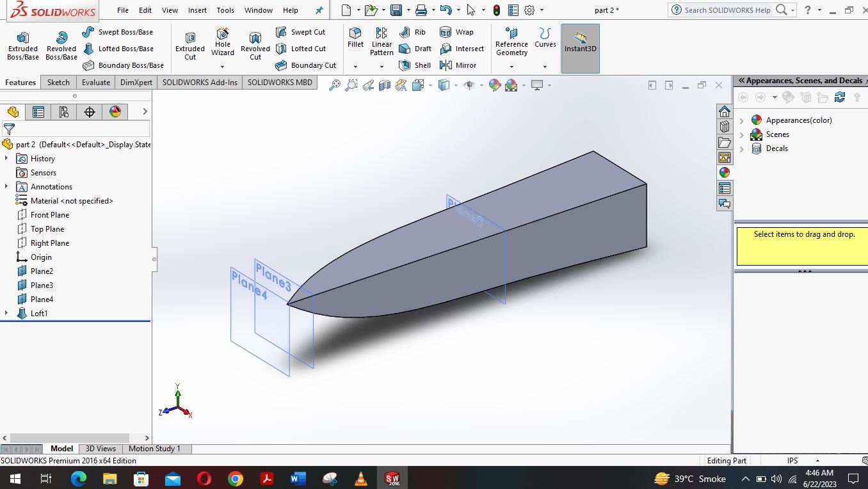Select the Fillet tool
This screenshot has height=489, width=868.
point(355,38)
